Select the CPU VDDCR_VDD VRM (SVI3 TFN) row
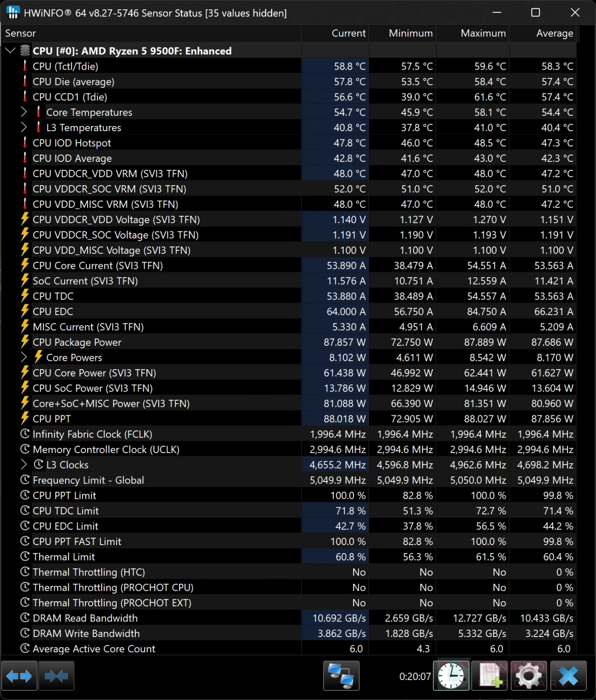Screen dimensions: 596x700 (x=289, y=174)
